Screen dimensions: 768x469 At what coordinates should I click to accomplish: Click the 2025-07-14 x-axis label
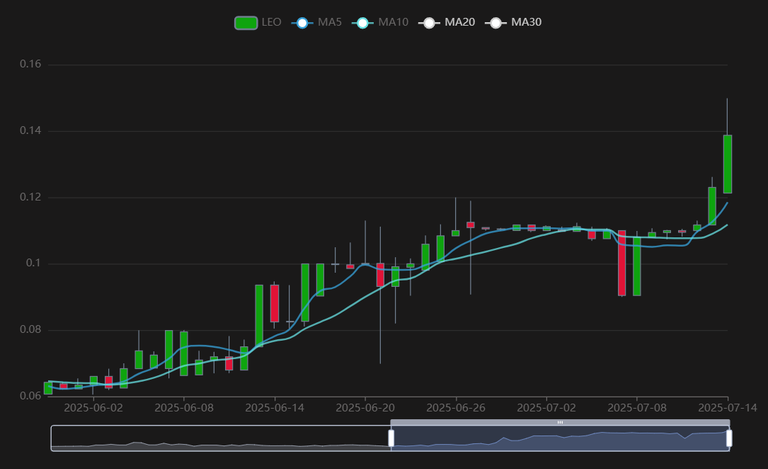[727, 408]
